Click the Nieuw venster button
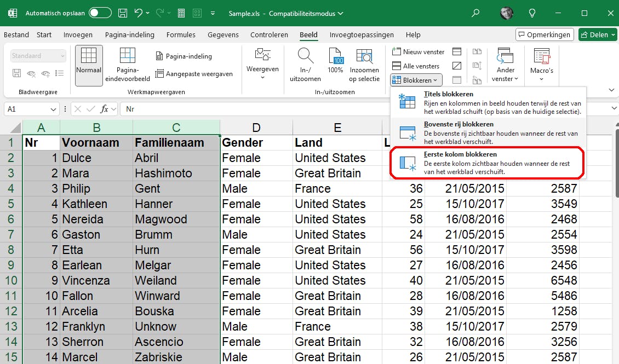This screenshot has width=619, height=364. [419, 51]
